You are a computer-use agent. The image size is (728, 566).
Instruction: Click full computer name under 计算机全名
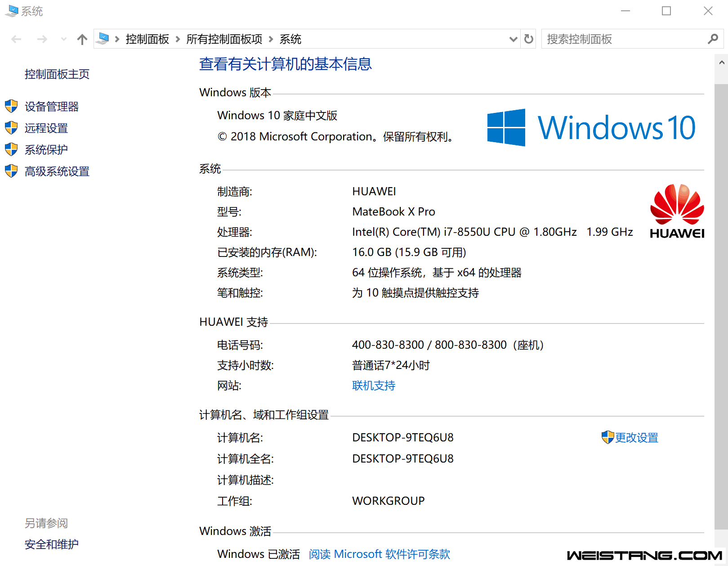tap(403, 458)
